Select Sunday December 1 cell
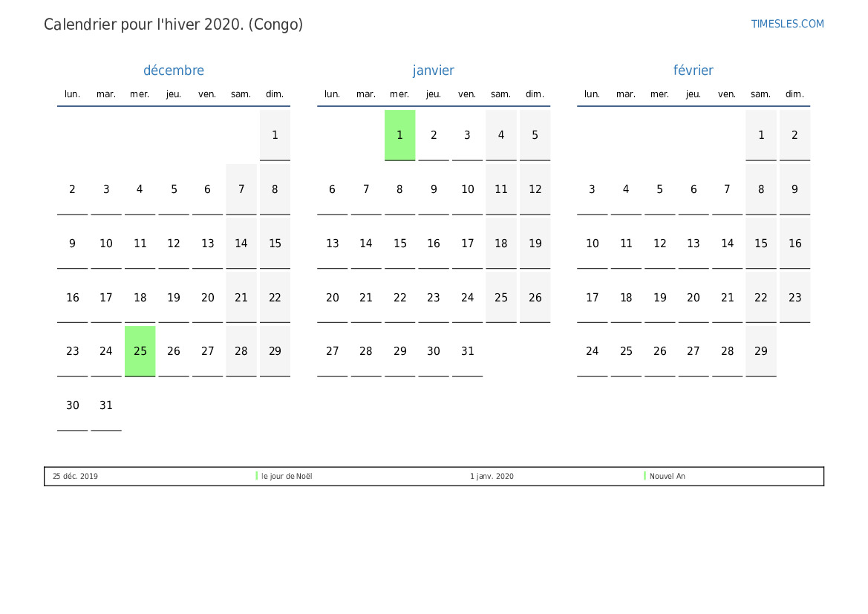The height and width of the screenshot is (614, 868). pyautogui.click(x=275, y=135)
